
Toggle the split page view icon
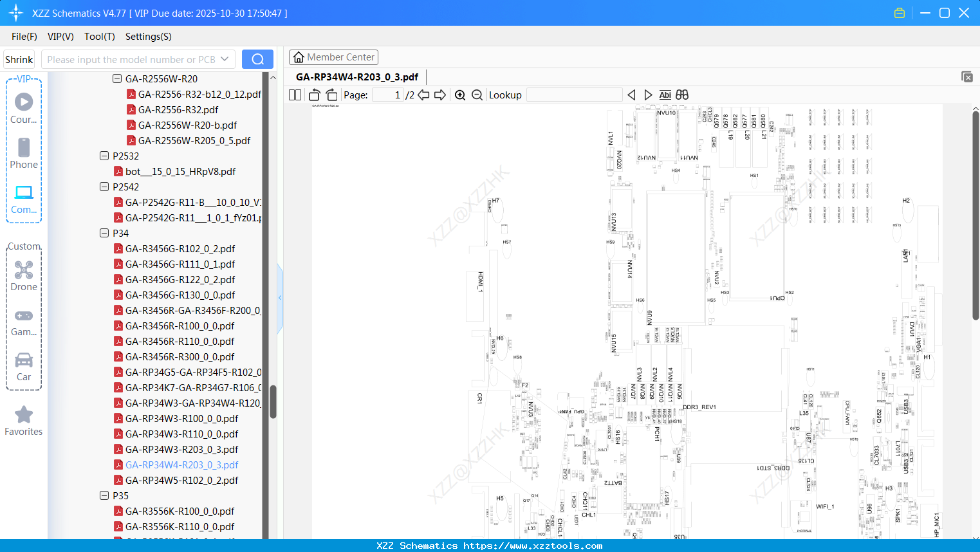click(295, 95)
